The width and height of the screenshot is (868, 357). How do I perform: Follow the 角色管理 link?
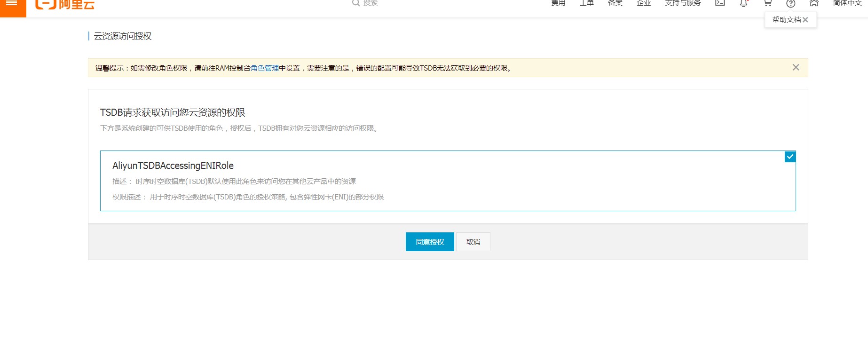pos(265,68)
